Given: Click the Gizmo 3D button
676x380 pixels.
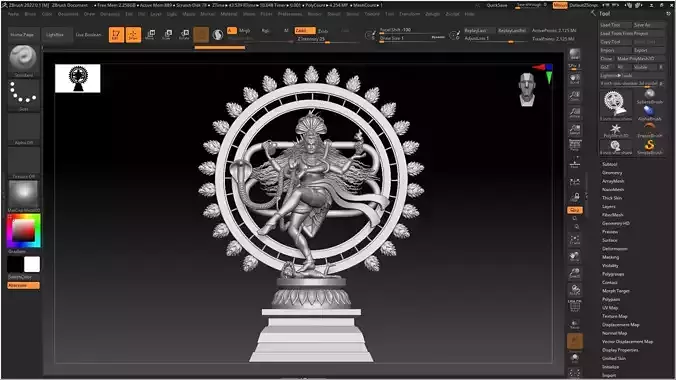Looking at the screenshot, I should 201,35.
